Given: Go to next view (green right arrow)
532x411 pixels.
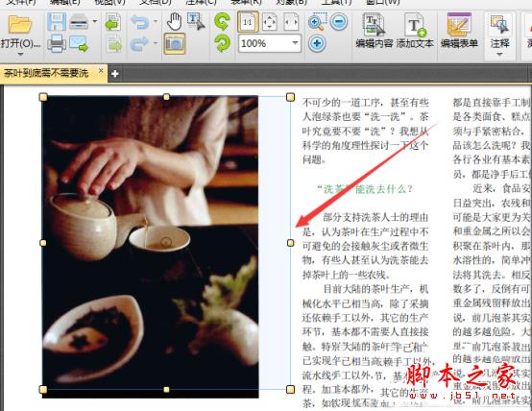Looking at the screenshot, I should (x=114, y=43).
